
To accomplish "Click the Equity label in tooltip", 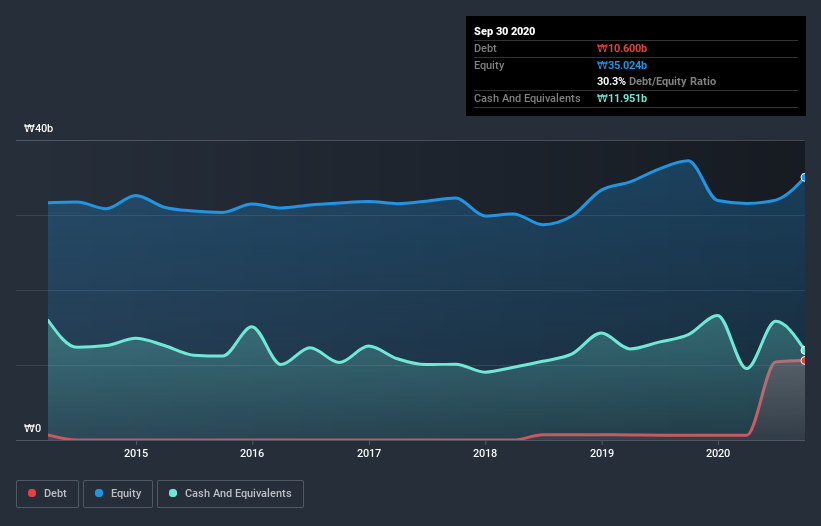I will pyautogui.click(x=489, y=65).
